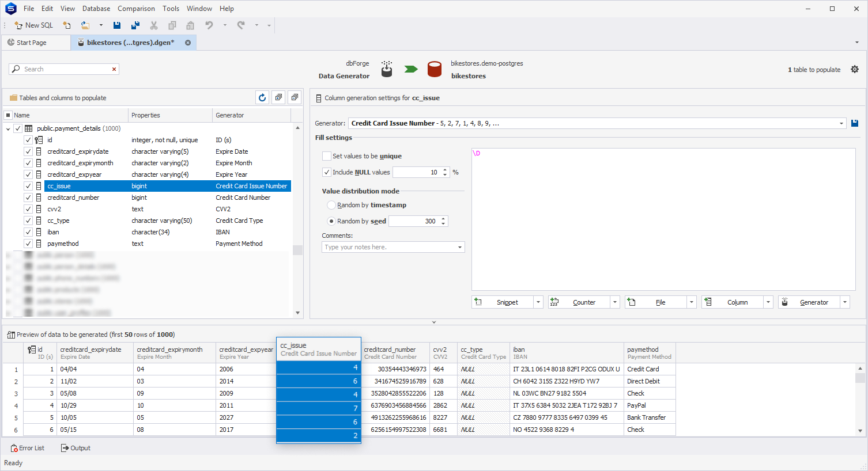Click the New SQL toolbar button
The height and width of the screenshot is (471, 868).
33,25
